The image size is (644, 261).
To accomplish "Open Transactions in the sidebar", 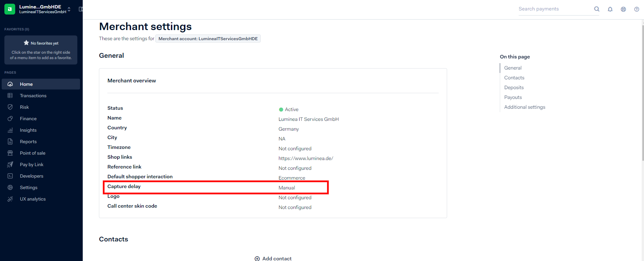I will pos(33,96).
